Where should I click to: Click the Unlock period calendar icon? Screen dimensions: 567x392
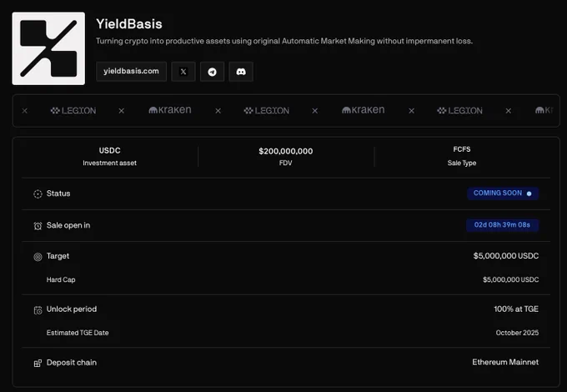38,310
